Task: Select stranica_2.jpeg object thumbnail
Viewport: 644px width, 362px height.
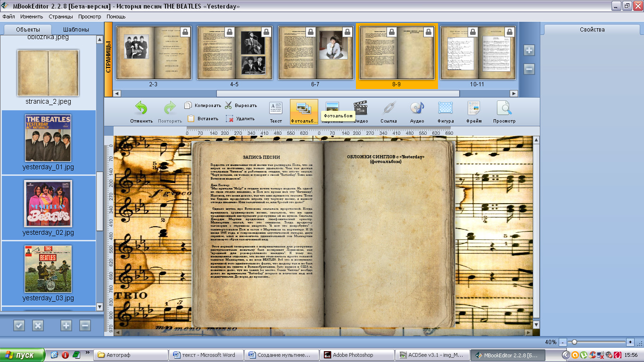Action: coord(48,73)
